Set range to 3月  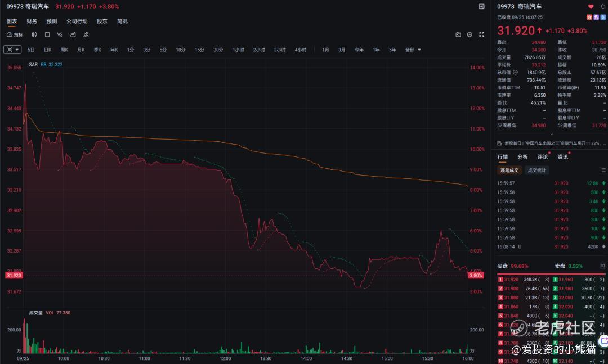click(x=342, y=50)
